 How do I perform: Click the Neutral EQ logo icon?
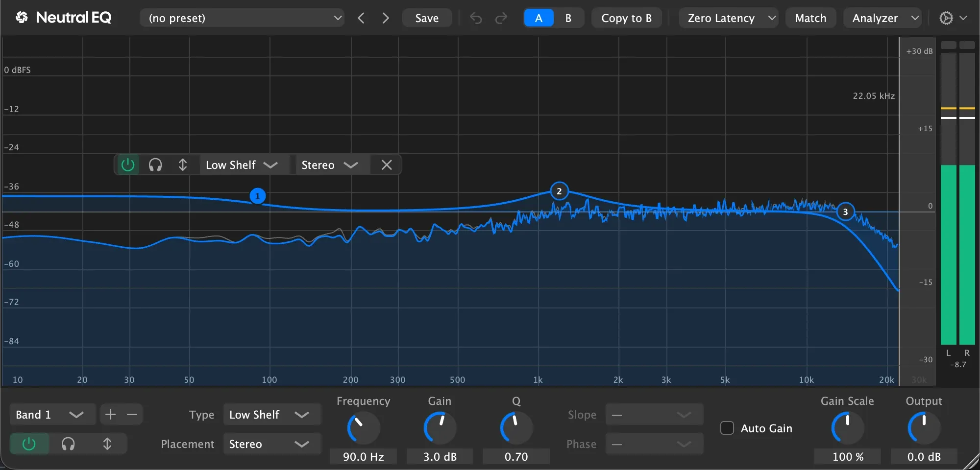click(x=22, y=18)
